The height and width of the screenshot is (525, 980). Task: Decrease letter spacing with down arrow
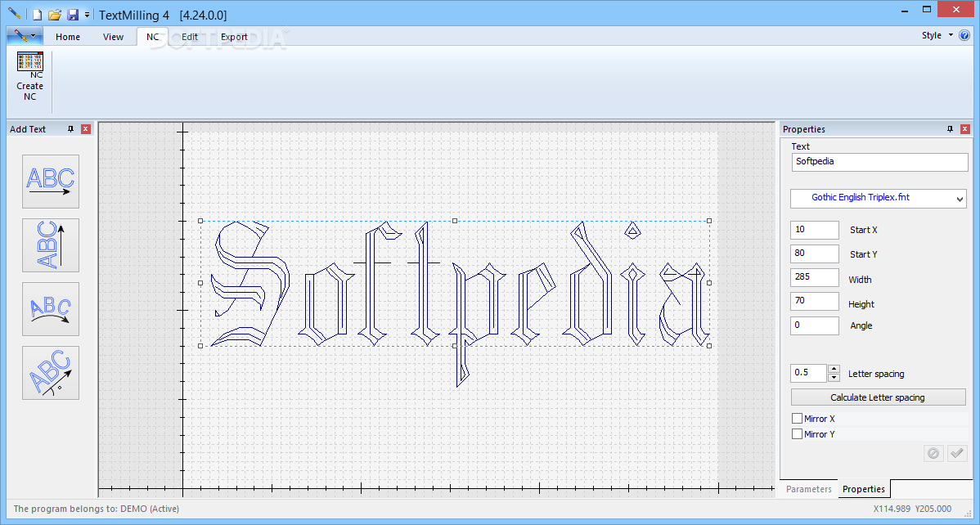(834, 378)
